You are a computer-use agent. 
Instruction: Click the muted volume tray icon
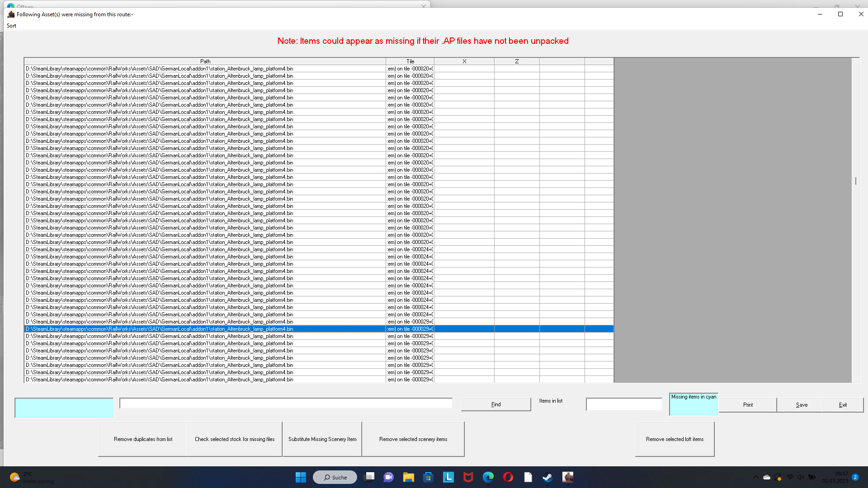pos(801,477)
